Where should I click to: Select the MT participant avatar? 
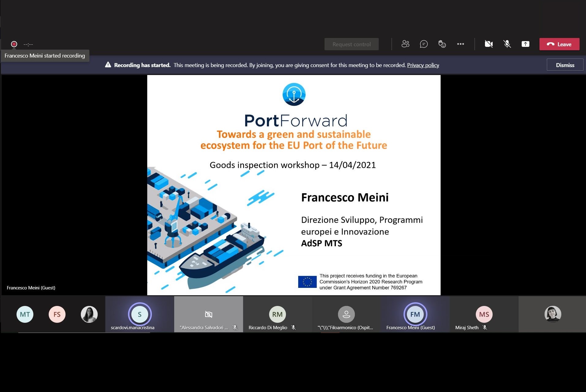click(x=25, y=314)
